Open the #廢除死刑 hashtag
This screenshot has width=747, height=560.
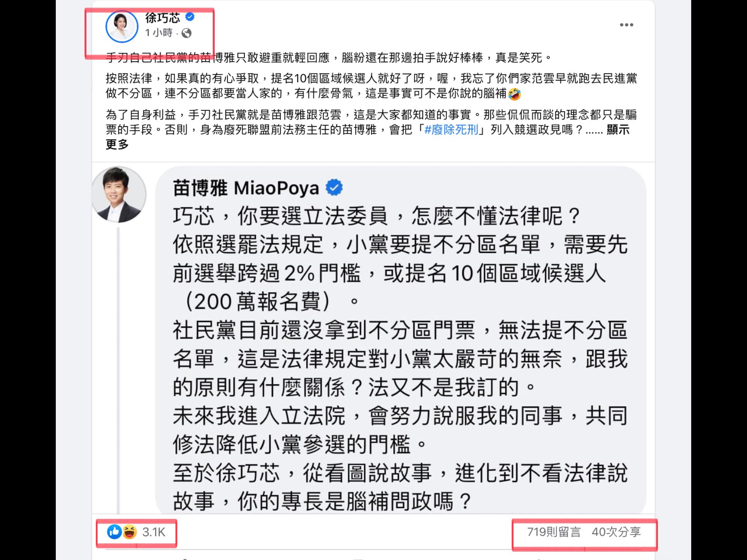coord(451,130)
